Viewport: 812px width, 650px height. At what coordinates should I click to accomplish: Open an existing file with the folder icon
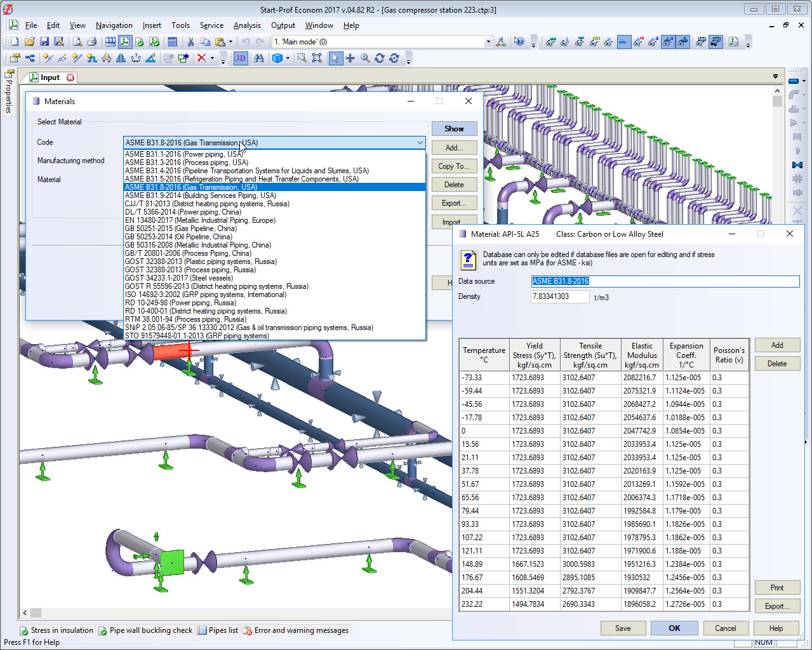(30, 42)
